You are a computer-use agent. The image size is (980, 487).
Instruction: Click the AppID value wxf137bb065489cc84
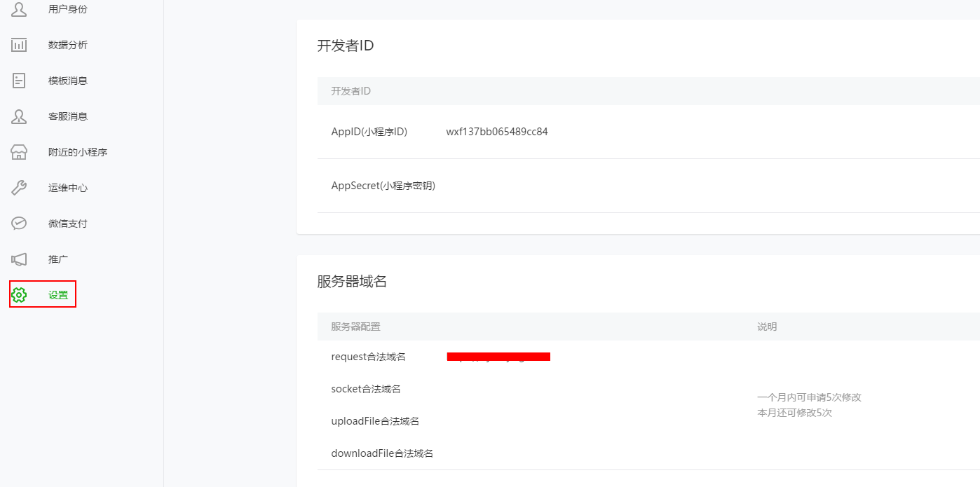pyautogui.click(x=497, y=132)
